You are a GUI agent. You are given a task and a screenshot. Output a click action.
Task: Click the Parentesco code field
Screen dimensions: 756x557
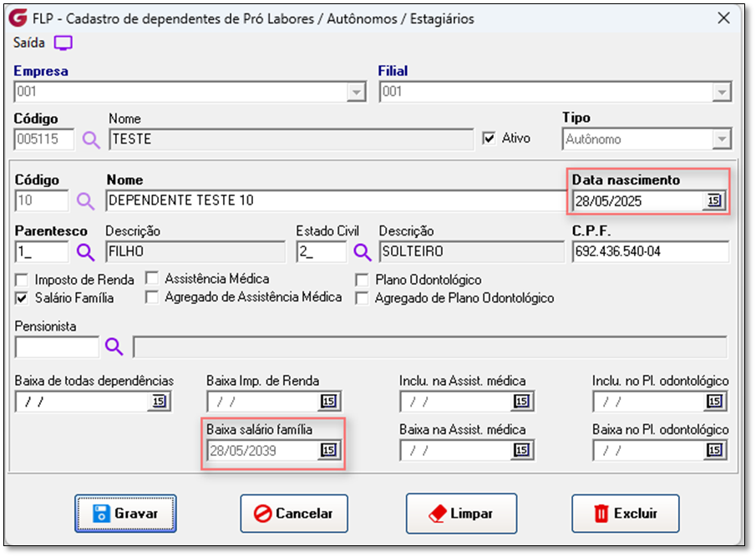click(42, 252)
